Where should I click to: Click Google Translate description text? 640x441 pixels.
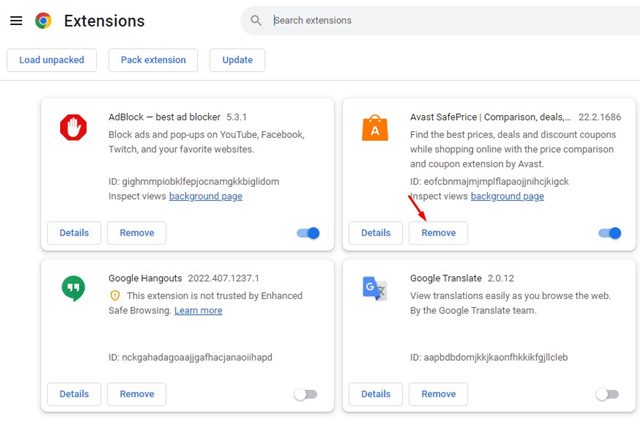pos(511,303)
